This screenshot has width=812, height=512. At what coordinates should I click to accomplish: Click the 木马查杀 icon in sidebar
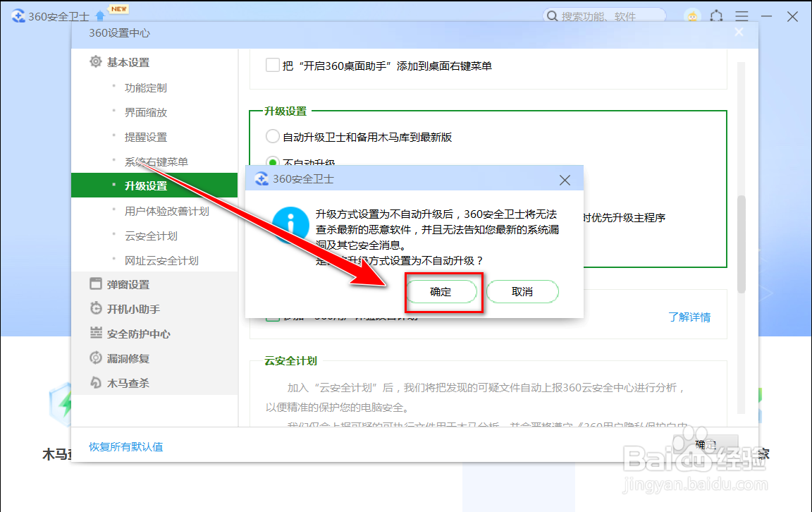[95, 382]
